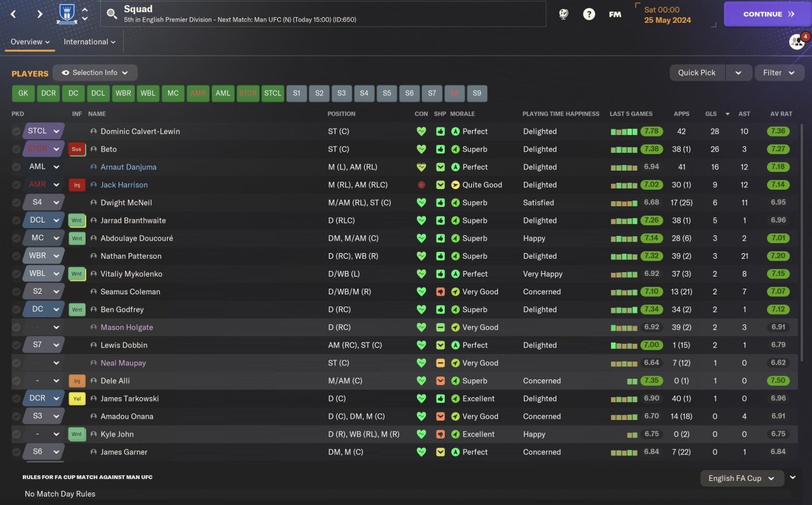Toggle the selection circle for Nathan Patterson
812x505 pixels.
tap(16, 256)
